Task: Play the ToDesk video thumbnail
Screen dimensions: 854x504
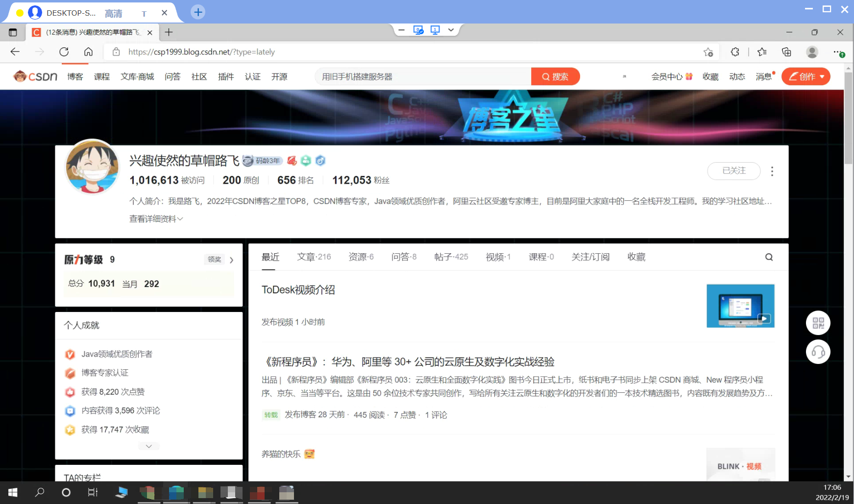Action: 740,306
